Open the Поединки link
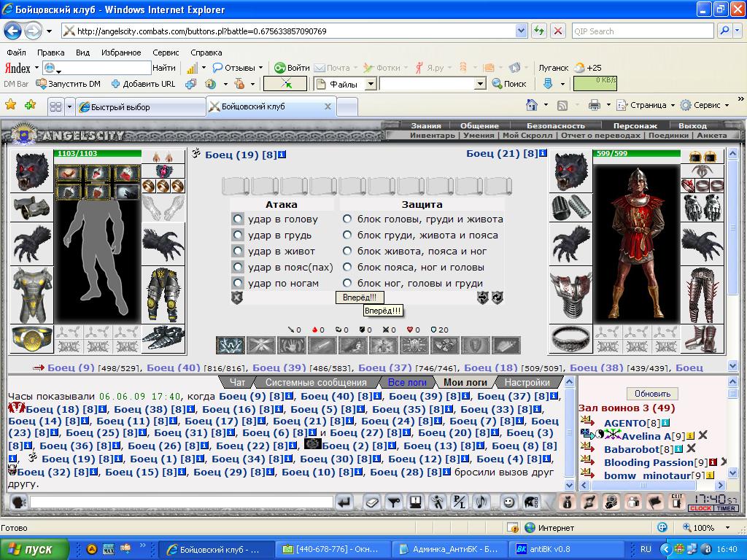 tap(668, 135)
